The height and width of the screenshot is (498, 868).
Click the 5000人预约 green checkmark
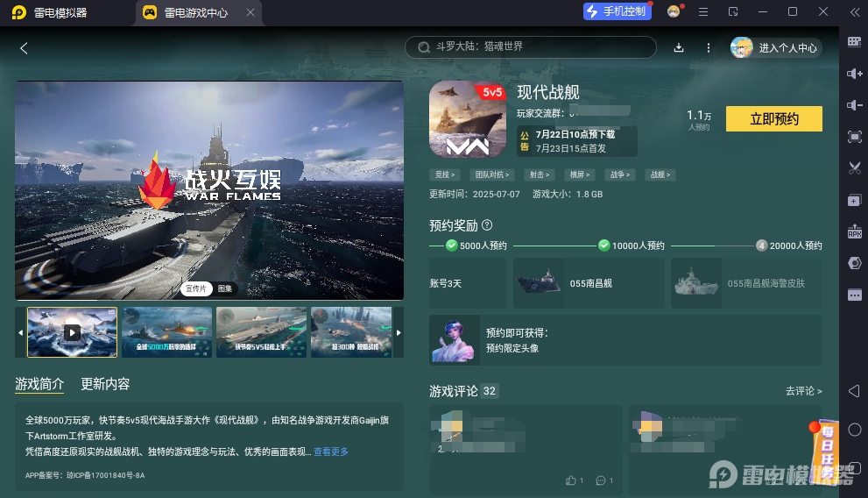coord(452,245)
